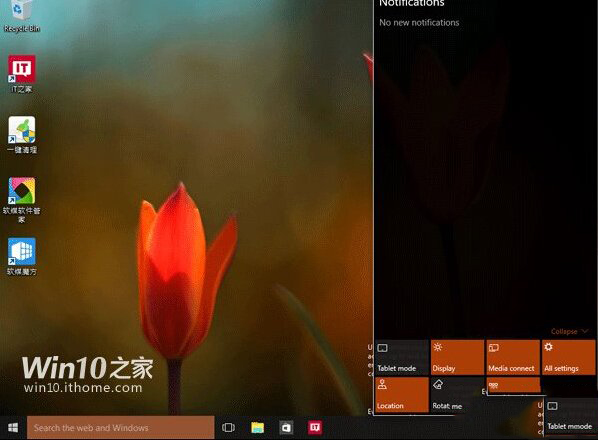The height and width of the screenshot is (440, 598).
Task: Select the 软媒软件管家 desktop shortcut
Action: [x=22, y=200]
